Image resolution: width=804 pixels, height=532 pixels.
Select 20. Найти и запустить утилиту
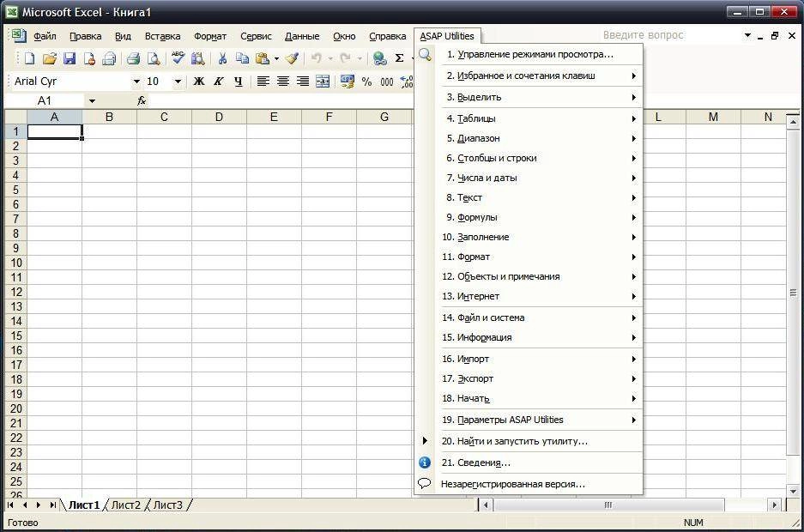(529, 441)
